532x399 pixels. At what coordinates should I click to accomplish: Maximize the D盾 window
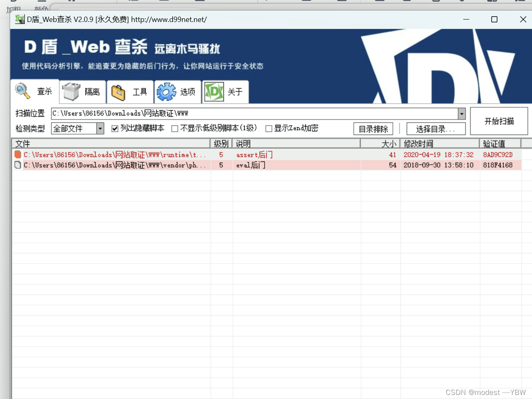(494, 19)
